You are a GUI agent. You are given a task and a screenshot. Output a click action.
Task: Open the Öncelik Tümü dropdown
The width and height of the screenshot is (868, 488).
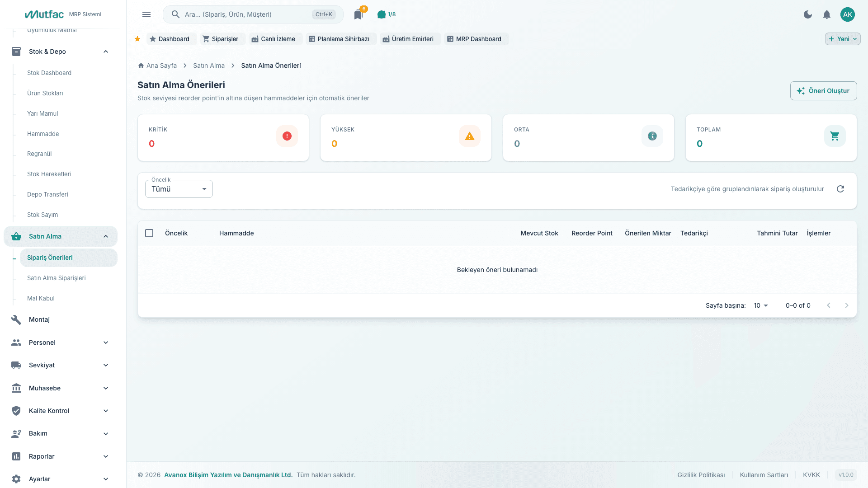[179, 189]
